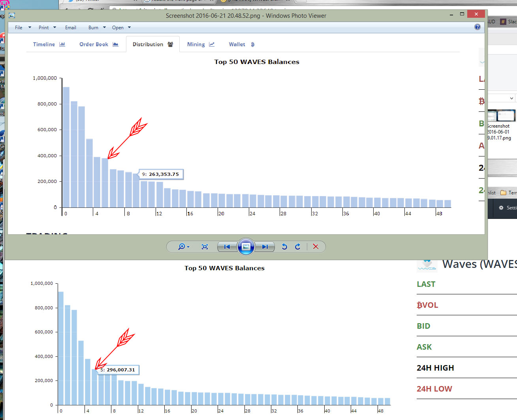Open the Burn menu
Image resolution: width=517 pixels, height=420 pixels.
click(x=93, y=28)
